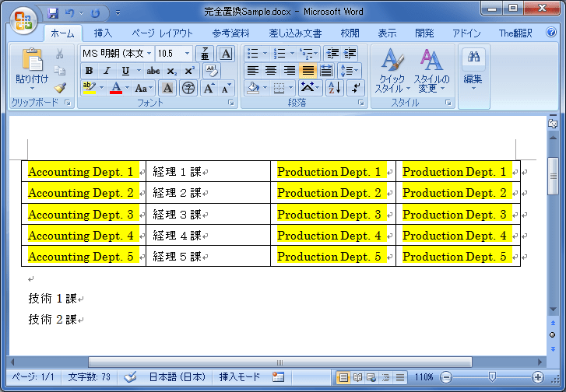Expand the font size dropdown
Viewport: 566px width, 392px height.
tap(187, 54)
